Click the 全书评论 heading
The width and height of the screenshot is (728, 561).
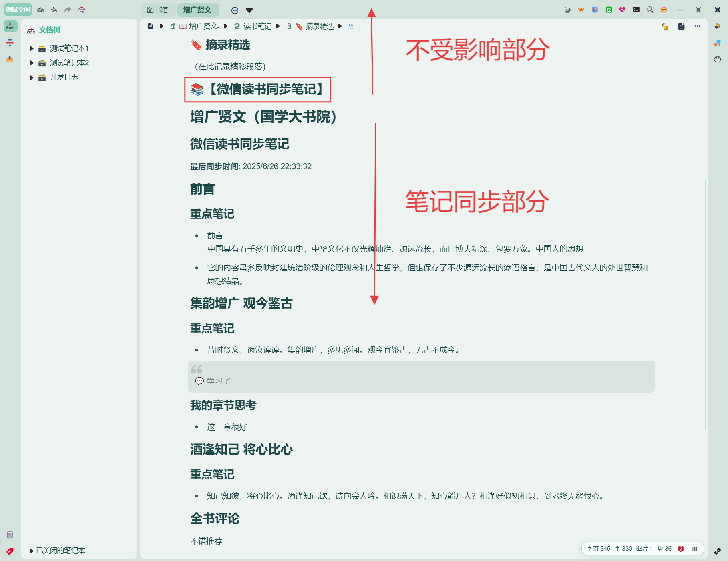point(215,519)
